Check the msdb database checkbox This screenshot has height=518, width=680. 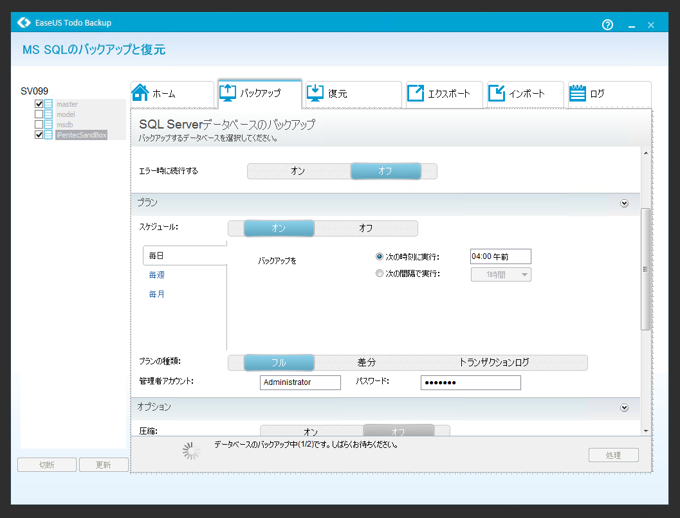tap(39, 125)
